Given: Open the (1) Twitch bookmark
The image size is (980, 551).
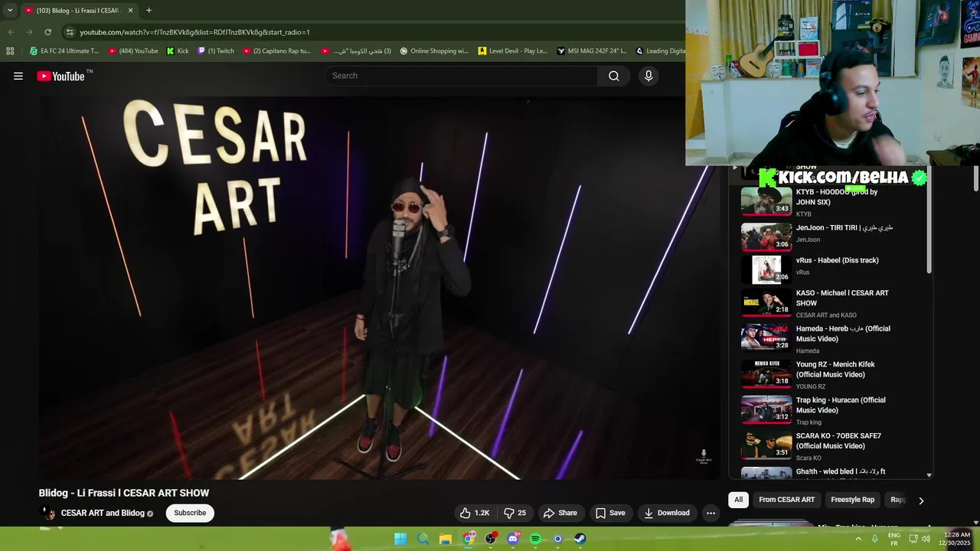Looking at the screenshot, I should point(216,51).
